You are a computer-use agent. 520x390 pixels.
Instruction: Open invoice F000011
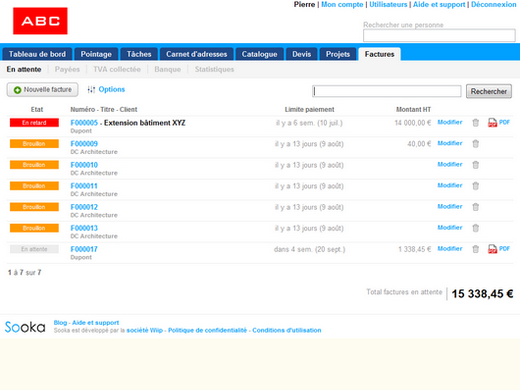click(84, 186)
